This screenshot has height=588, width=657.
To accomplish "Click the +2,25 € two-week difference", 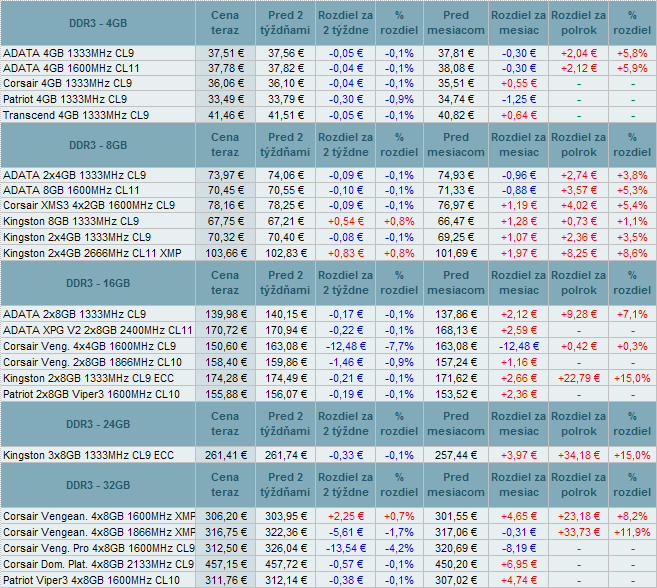I will coord(346,516).
